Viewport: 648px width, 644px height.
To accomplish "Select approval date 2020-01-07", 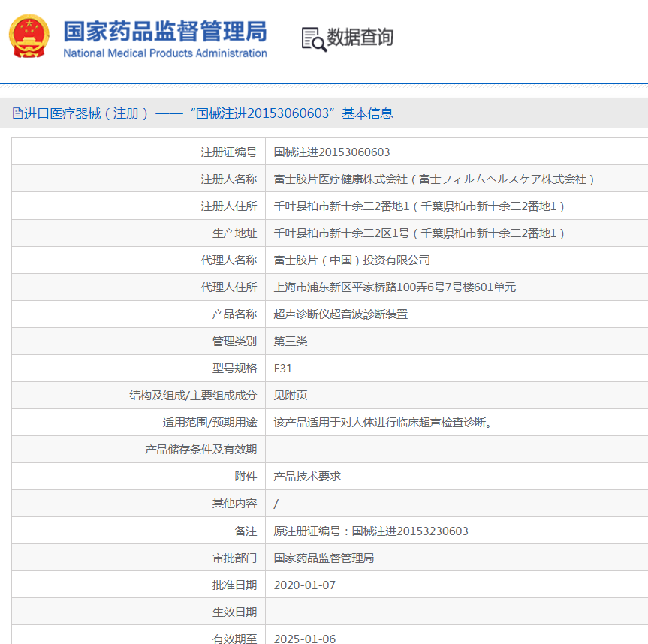I will click(x=305, y=585).
